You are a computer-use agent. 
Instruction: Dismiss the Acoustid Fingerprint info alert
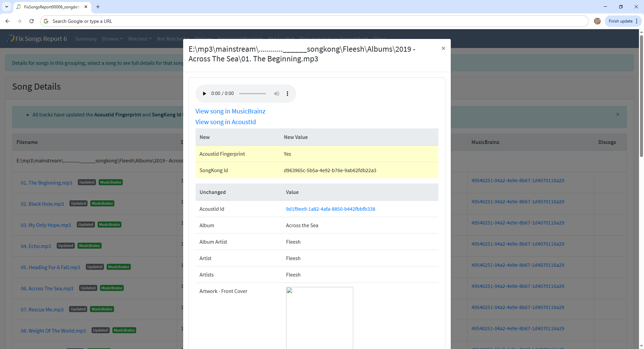click(618, 115)
